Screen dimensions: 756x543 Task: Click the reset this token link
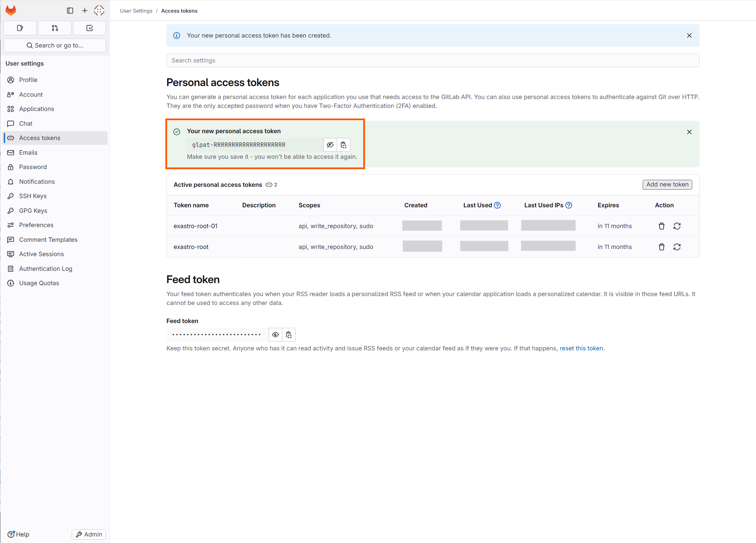pyautogui.click(x=581, y=348)
